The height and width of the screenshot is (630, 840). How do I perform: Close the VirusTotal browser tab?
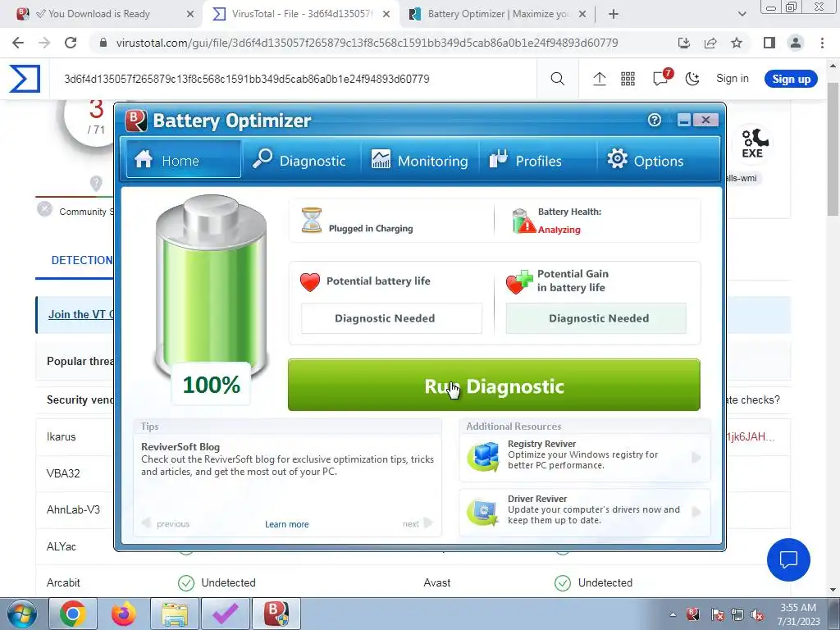click(x=386, y=14)
